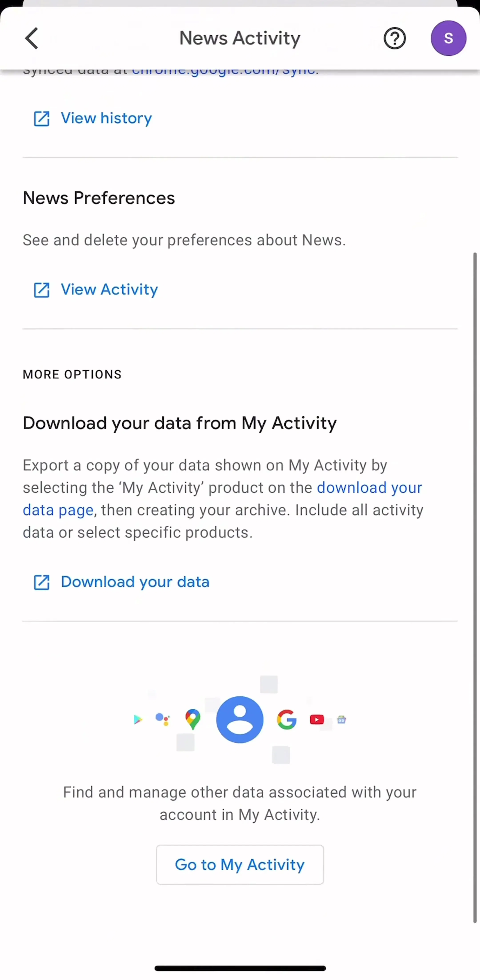Click external-link icon beside View history

42,119
